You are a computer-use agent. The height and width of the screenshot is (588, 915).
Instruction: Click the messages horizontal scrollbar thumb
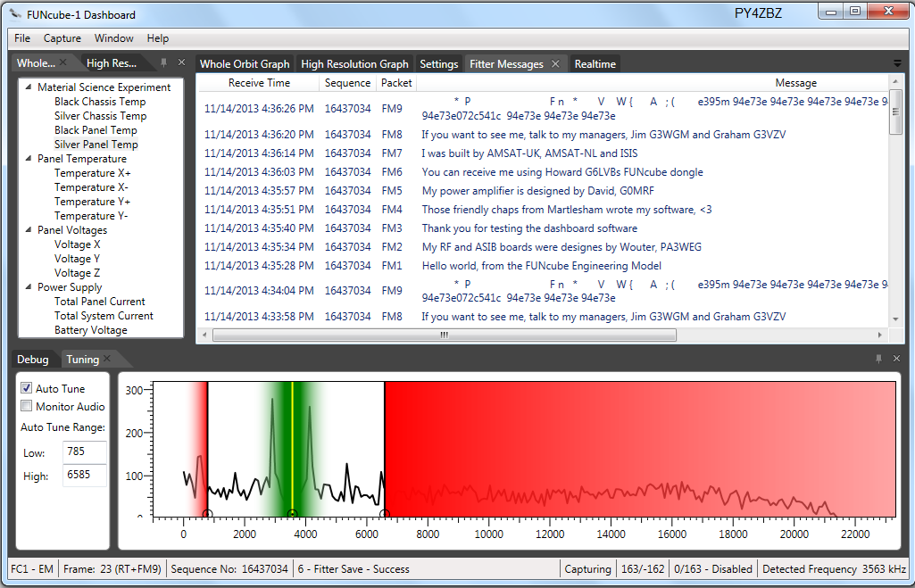tap(445, 335)
